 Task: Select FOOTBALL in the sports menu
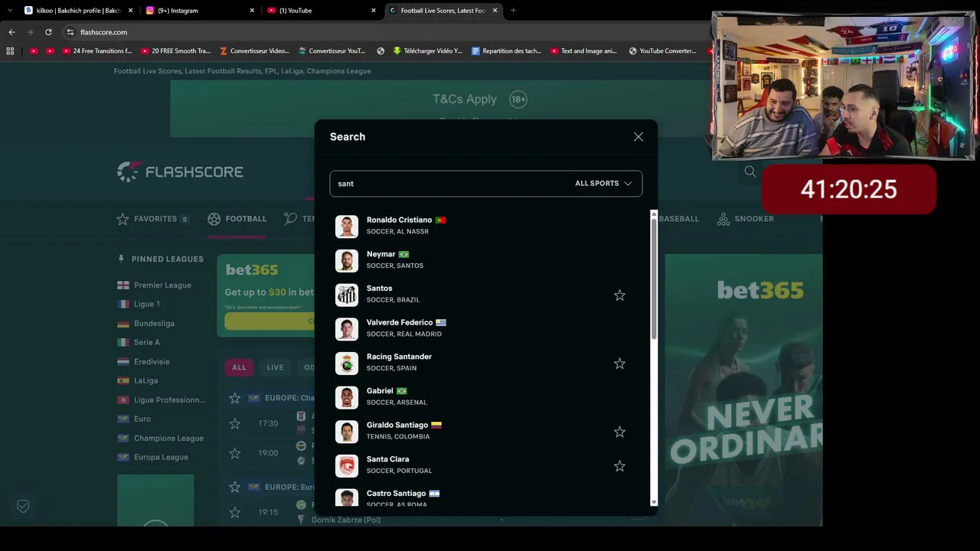tap(237, 219)
